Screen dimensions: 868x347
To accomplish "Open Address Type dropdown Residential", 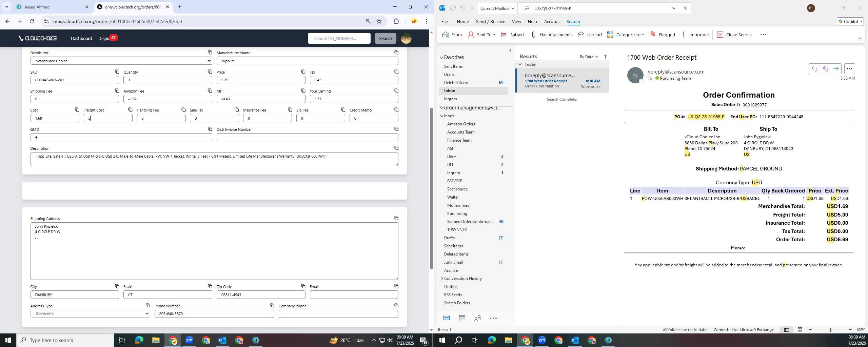I will point(90,313).
